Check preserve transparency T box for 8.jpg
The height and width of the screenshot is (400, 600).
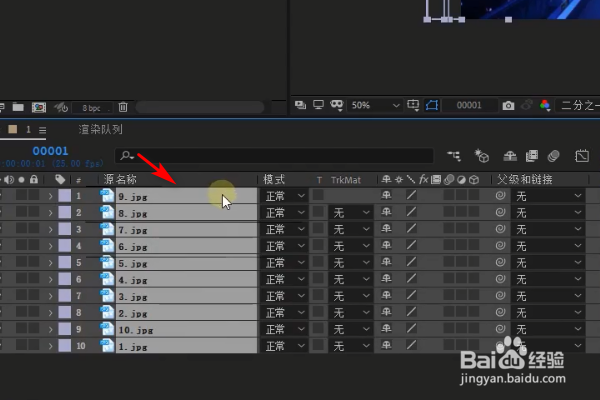click(x=318, y=212)
